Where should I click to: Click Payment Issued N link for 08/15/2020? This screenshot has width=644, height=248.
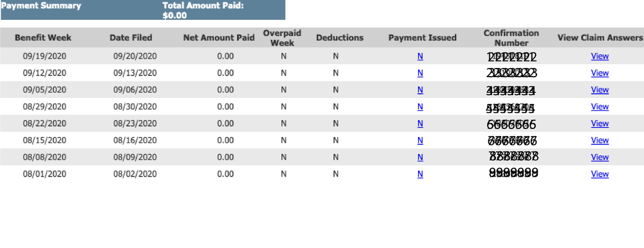coord(420,140)
